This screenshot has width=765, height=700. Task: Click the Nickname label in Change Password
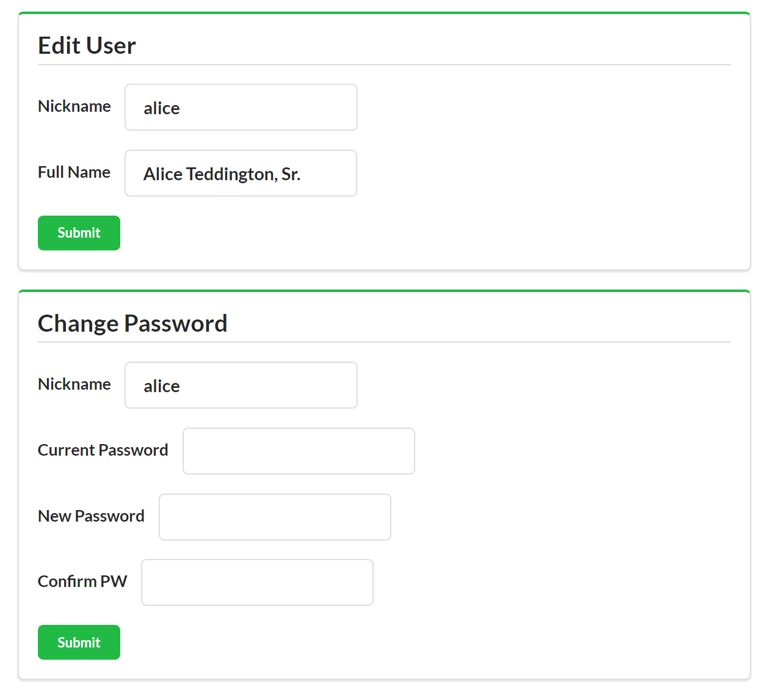click(x=74, y=384)
